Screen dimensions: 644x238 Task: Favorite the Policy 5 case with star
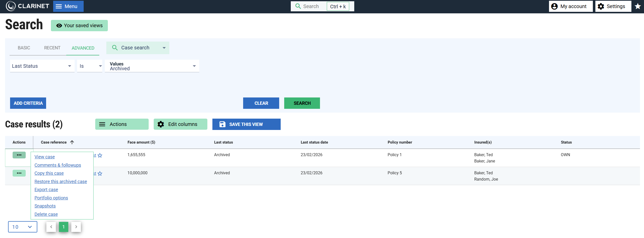tap(100, 174)
